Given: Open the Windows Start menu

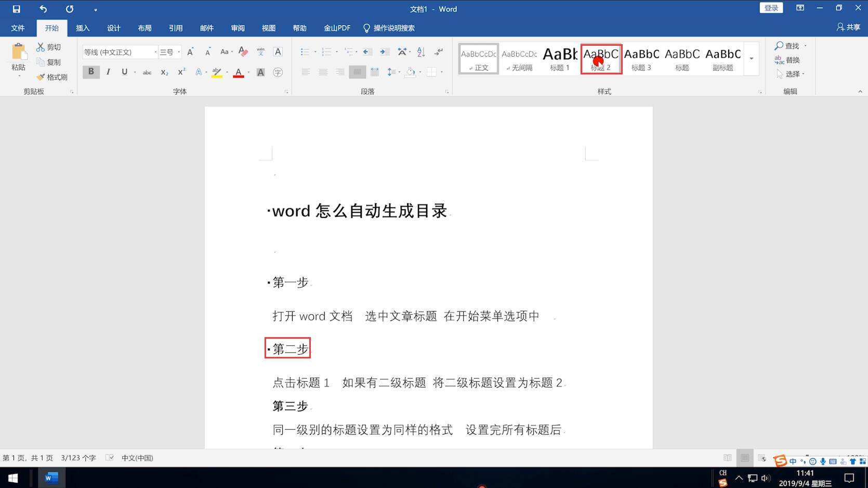Looking at the screenshot, I should 13,478.
